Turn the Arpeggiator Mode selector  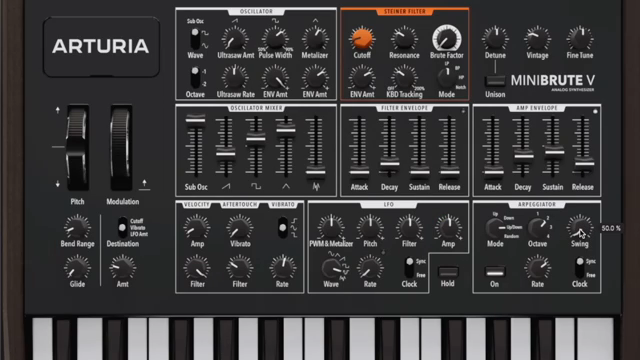(494, 228)
